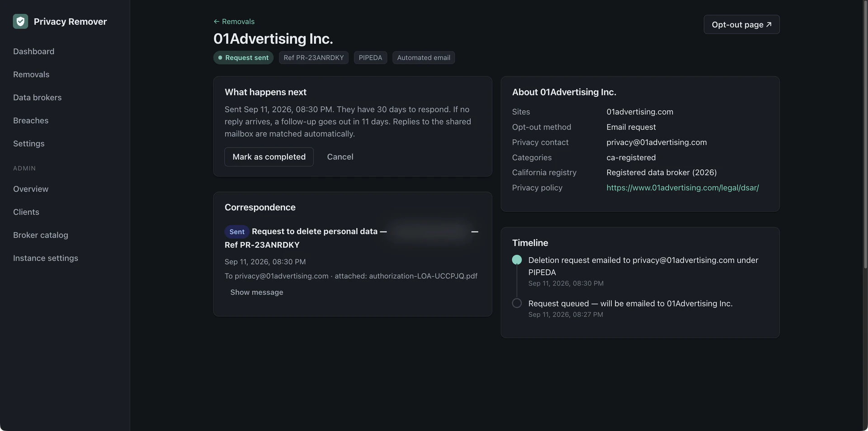Open Settings in the sidebar
Viewport: 868px width, 431px height.
(x=29, y=144)
